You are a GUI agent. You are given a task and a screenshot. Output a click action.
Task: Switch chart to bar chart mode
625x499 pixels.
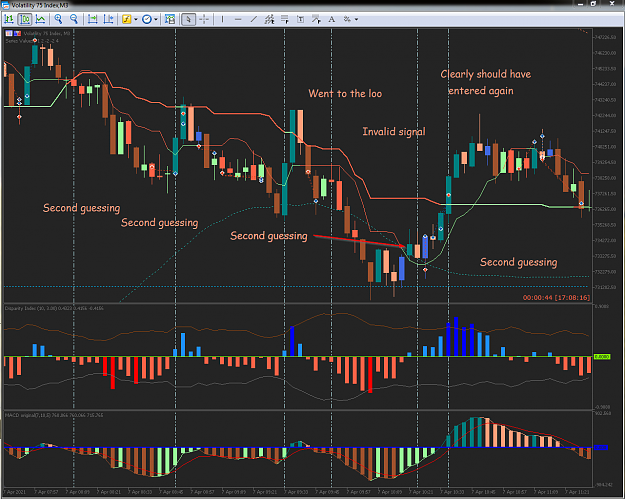(x=9, y=19)
